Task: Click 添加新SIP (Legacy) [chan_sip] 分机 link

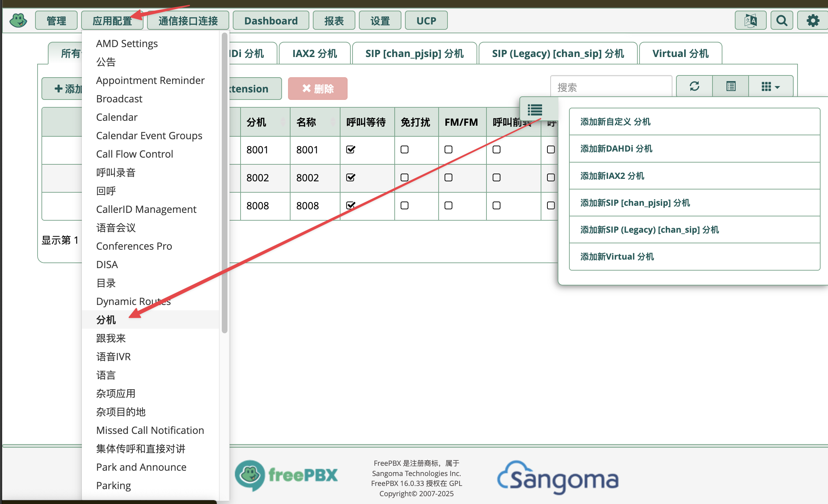Action: 650,230
